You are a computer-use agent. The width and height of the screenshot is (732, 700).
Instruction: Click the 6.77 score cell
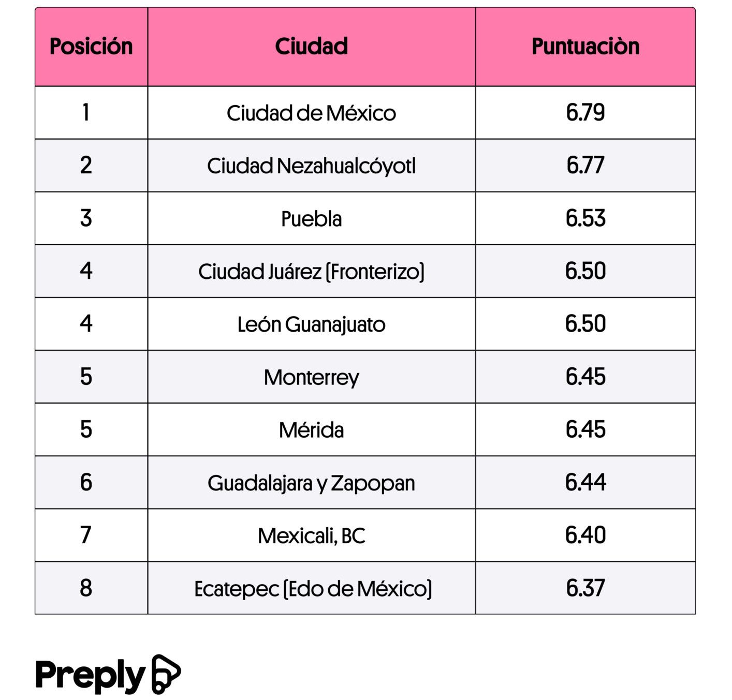[585, 166]
